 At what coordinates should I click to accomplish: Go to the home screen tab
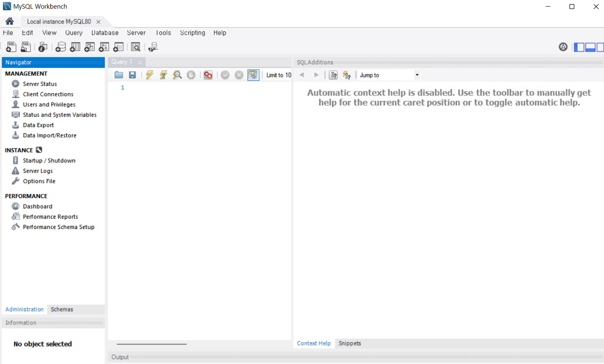point(9,21)
